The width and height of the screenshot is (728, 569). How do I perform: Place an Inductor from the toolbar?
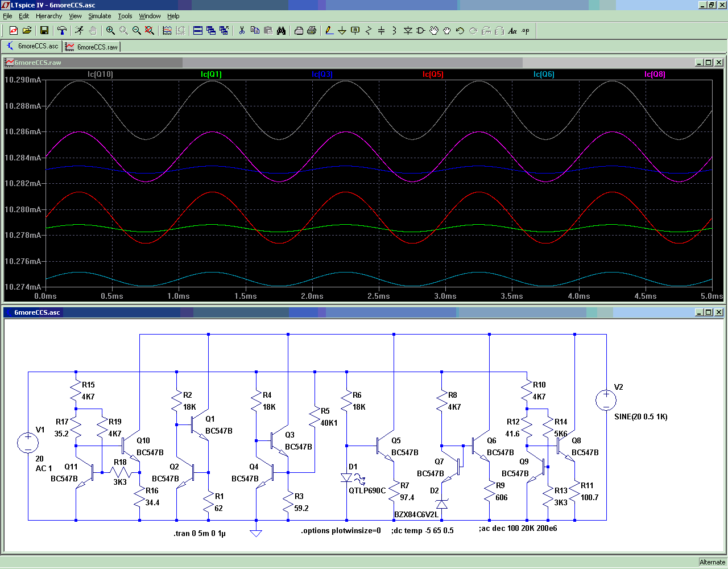pyautogui.click(x=395, y=31)
